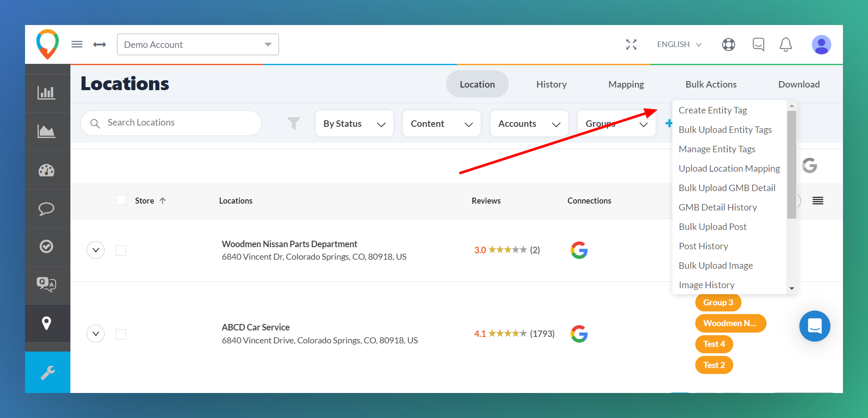Open the Accounts filter dropdown
868x418 pixels.
(529, 124)
